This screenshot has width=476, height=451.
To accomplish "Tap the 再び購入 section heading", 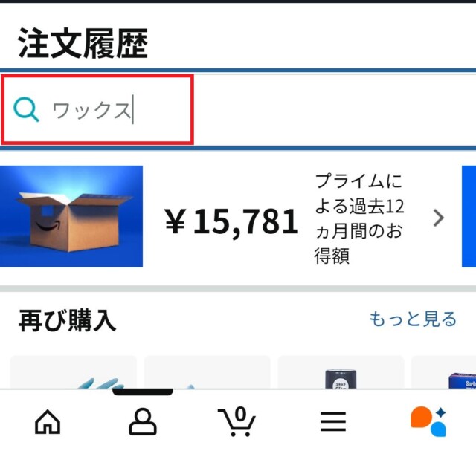I will [67, 320].
